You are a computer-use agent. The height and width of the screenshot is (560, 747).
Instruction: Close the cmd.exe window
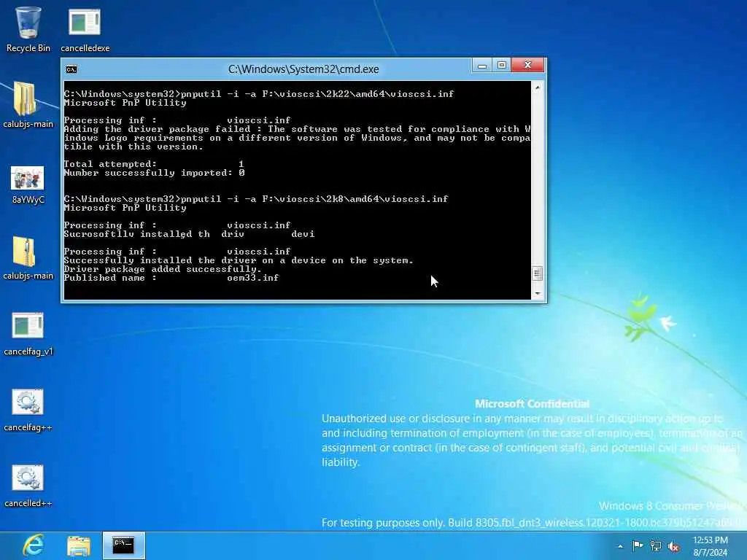coord(527,65)
